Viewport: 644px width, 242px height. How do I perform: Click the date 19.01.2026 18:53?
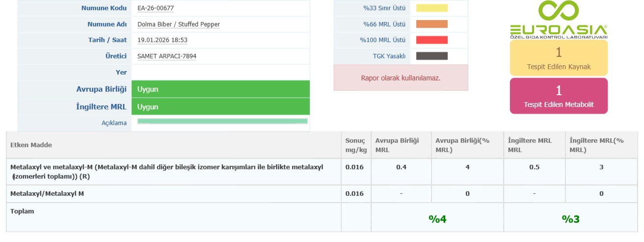[162, 40]
